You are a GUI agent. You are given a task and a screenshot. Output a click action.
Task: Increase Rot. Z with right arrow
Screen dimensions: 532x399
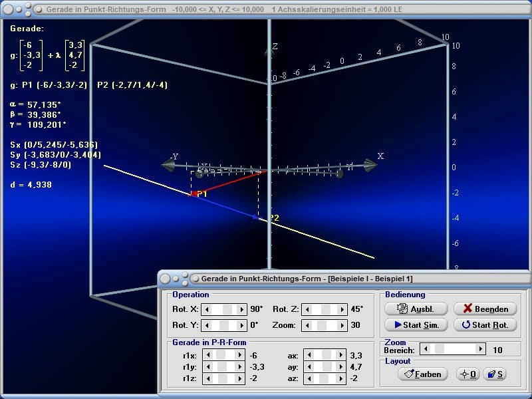[342, 309]
